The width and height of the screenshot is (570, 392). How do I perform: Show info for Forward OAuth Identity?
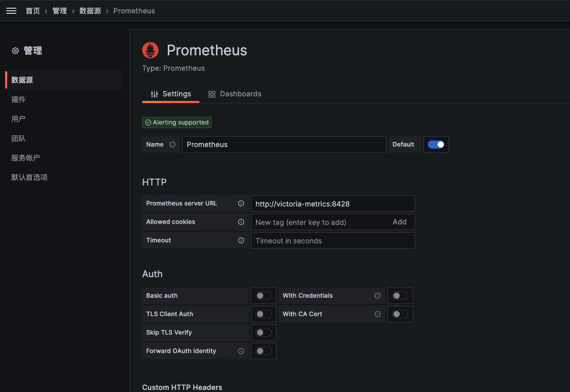click(x=241, y=351)
